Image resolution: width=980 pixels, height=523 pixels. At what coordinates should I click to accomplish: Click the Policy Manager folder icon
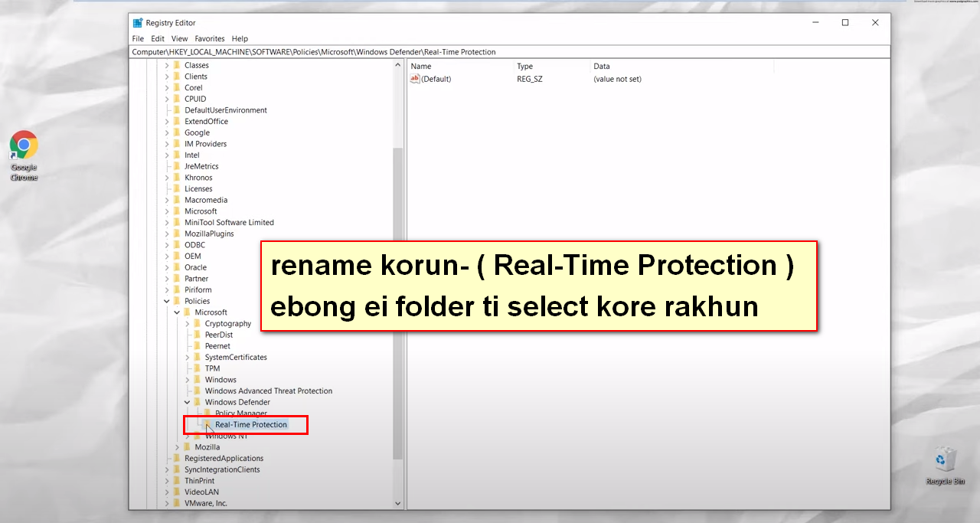(207, 413)
